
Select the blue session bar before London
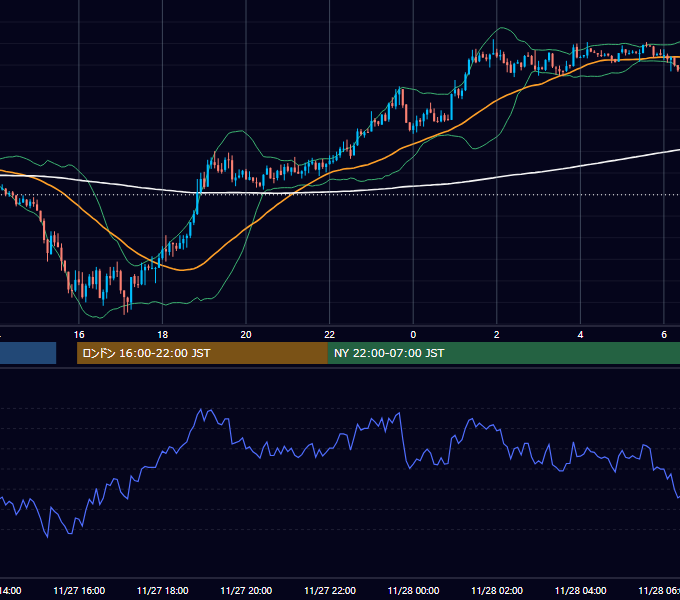[x=28, y=353]
